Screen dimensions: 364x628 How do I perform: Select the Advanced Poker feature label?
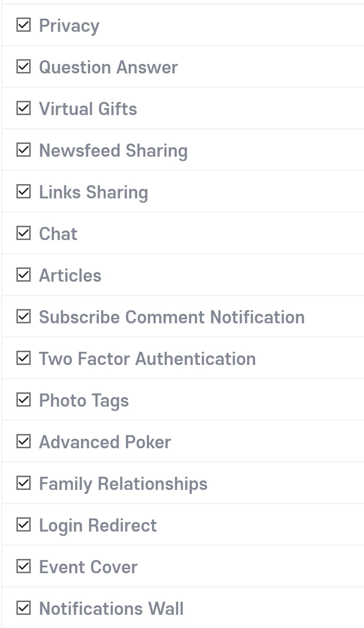105,442
